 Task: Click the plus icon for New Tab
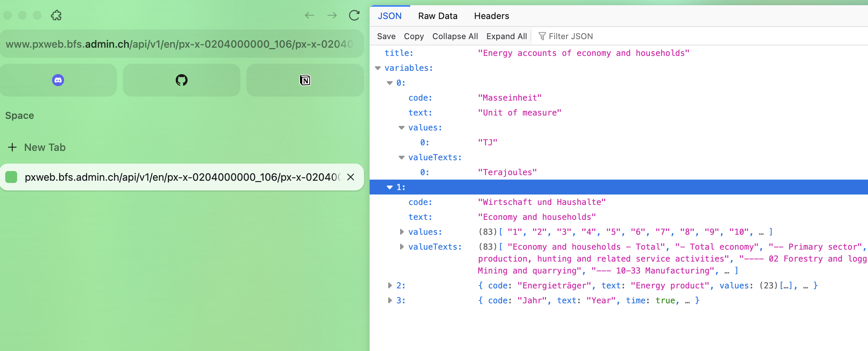(x=12, y=147)
